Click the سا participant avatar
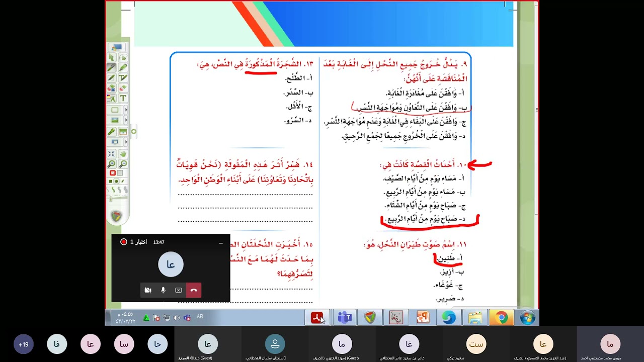This screenshot has width=644, height=362. point(124,344)
